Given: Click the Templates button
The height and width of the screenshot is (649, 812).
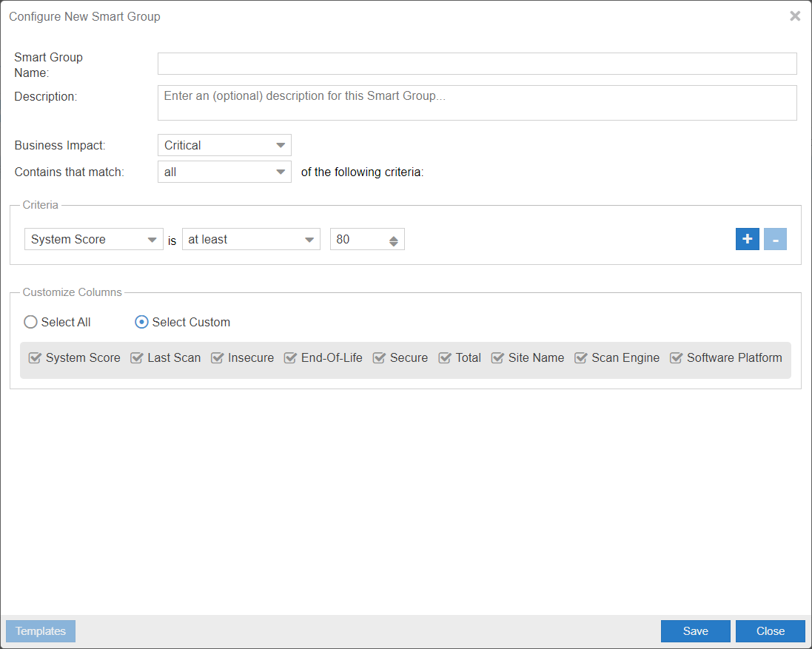Looking at the screenshot, I should pos(41,631).
